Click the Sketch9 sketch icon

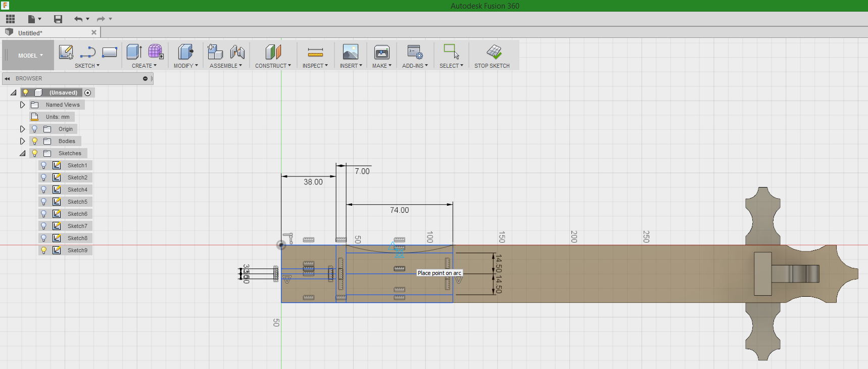coord(57,250)
